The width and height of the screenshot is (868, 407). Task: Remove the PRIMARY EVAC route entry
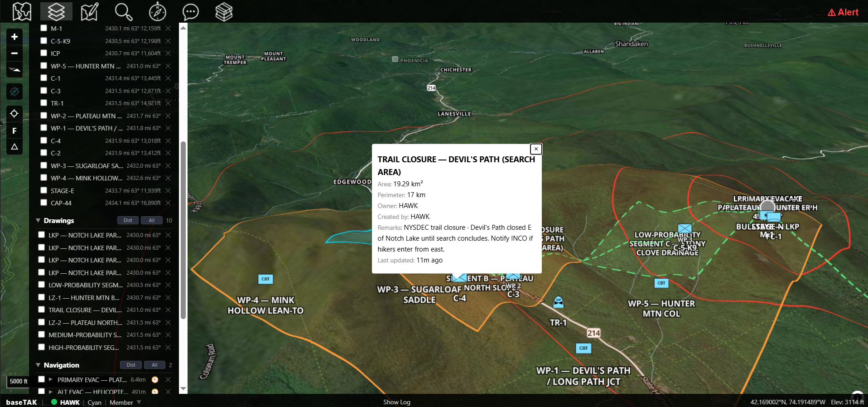(x=168, y=379)
